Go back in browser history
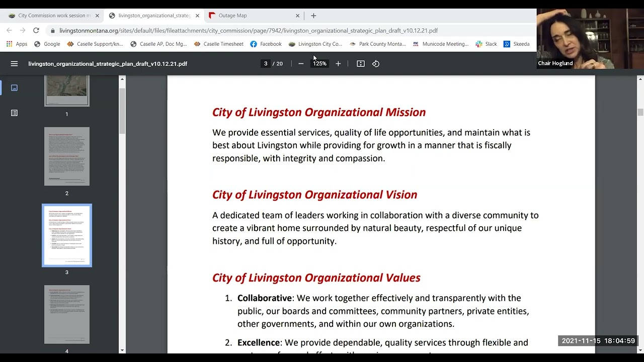The width and height of the screenshot is (644, 362). pos(9,31)
